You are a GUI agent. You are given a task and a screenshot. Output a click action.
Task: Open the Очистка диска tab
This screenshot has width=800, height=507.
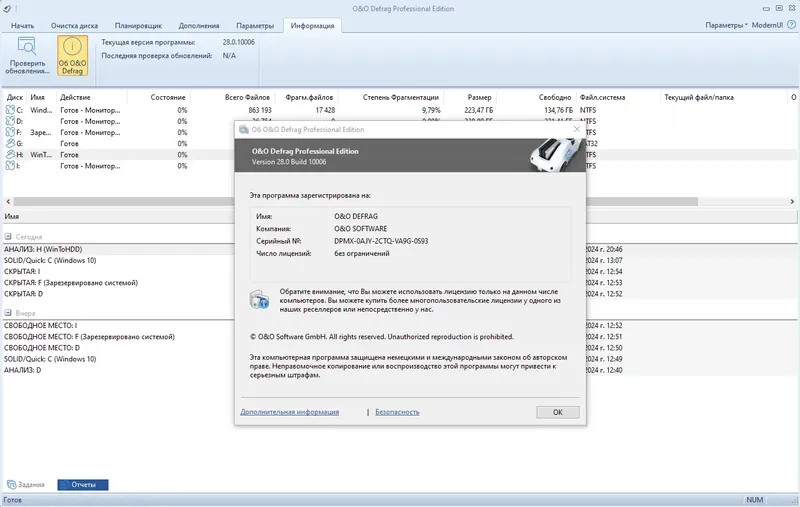pyautogui.click(x=74, y=26)
